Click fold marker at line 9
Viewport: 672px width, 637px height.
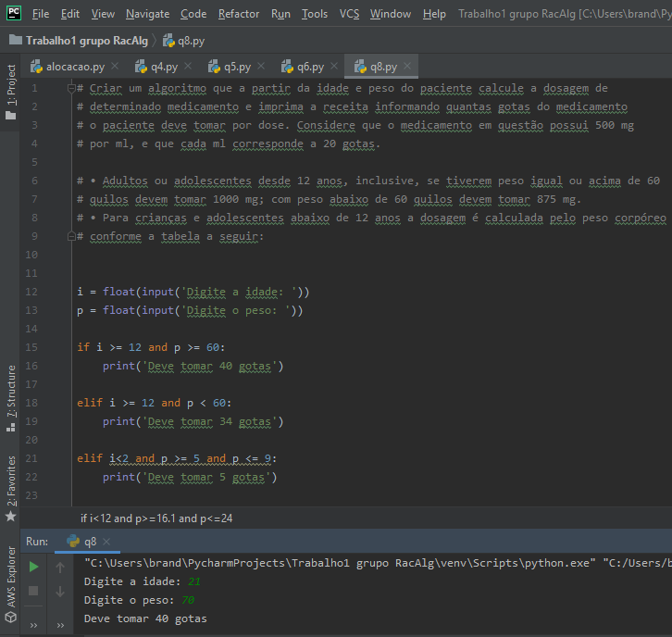71,236
